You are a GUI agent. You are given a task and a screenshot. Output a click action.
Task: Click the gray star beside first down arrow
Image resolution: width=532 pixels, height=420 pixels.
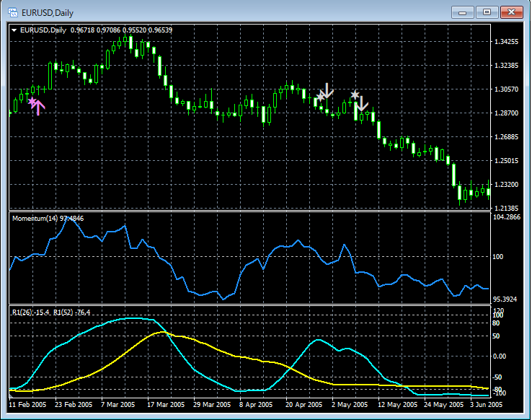click(x=321, y=96)
